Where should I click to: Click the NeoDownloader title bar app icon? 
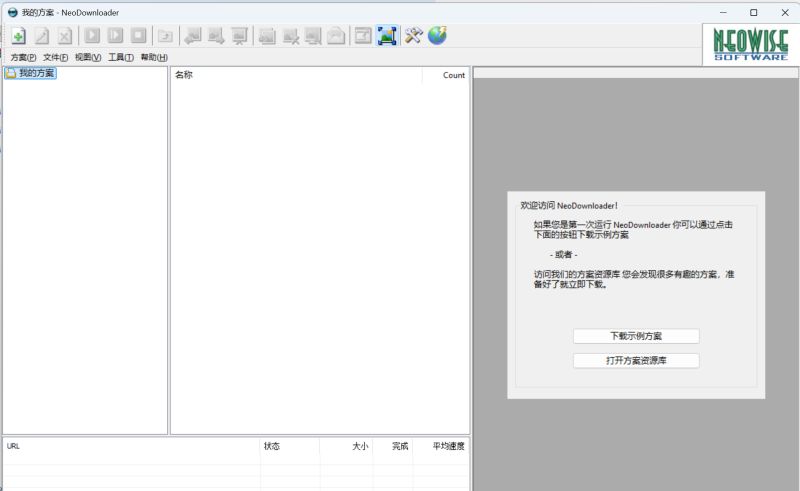pyautogui.click(x=13, y=12)
